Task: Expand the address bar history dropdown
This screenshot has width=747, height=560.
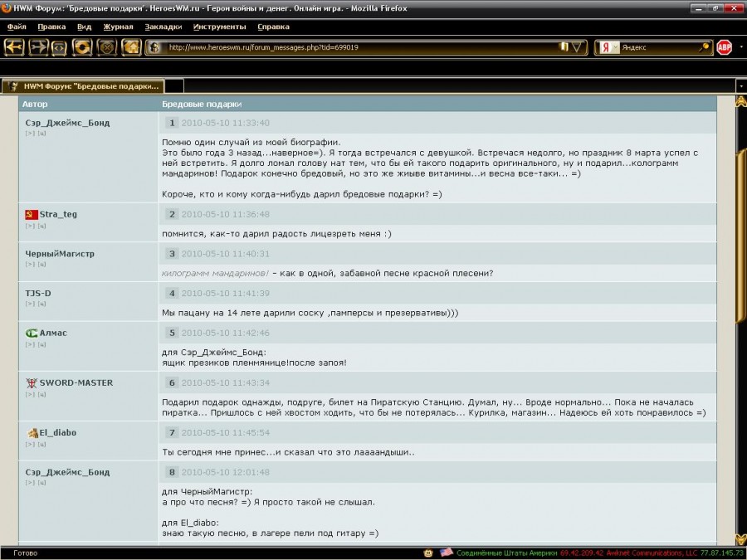Action: (578, 47)
